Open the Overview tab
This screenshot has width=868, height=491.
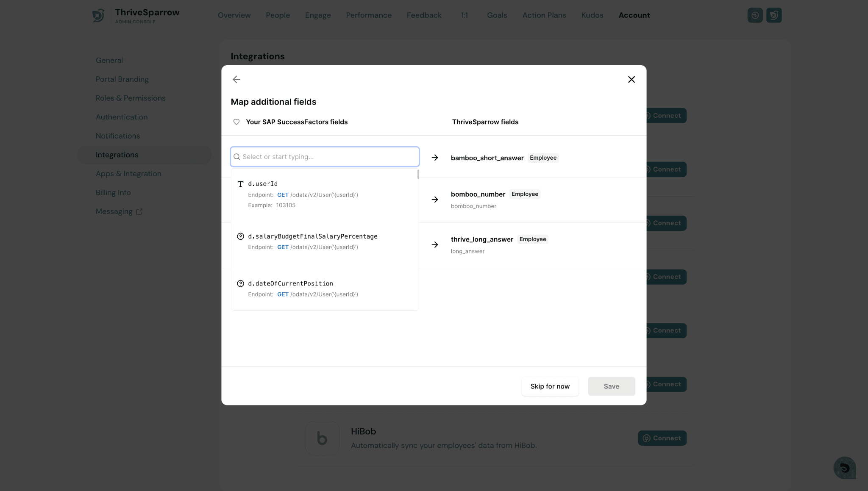(x=234, y=15)
